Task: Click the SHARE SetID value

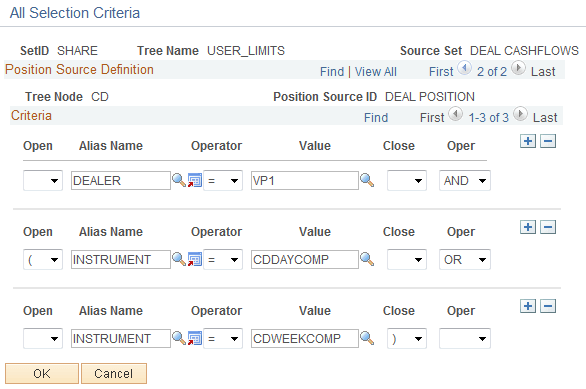Action: click(77, 50)
